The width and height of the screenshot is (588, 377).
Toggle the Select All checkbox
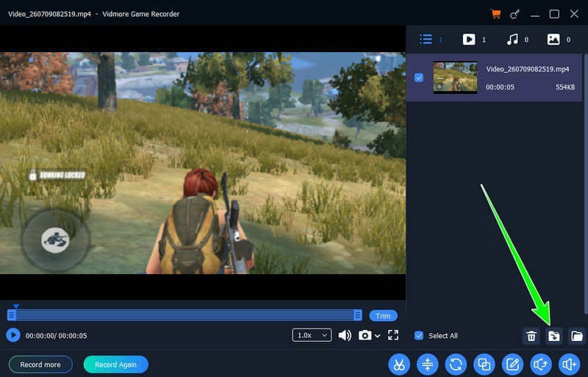[419, 335]
